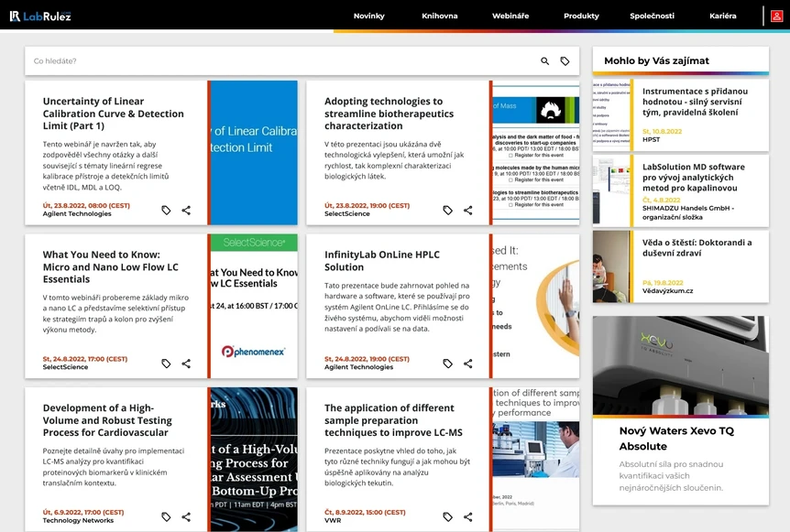Click date 'St, 24.8.2022, 17:00 (CEST)'
The height and width of the screenshot is (532, 790).
(x=85, y=359)
